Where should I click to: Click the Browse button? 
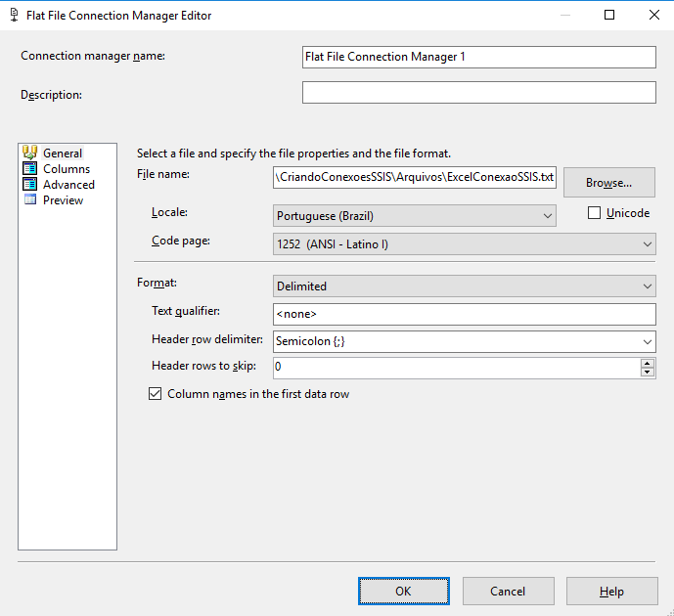tap(609, 183)
